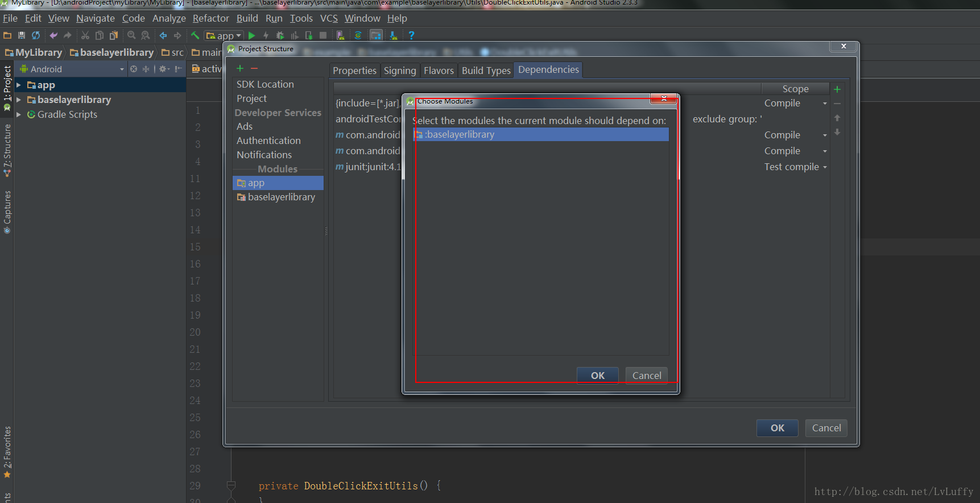Switch to the Properties tab

coord(354,71)
